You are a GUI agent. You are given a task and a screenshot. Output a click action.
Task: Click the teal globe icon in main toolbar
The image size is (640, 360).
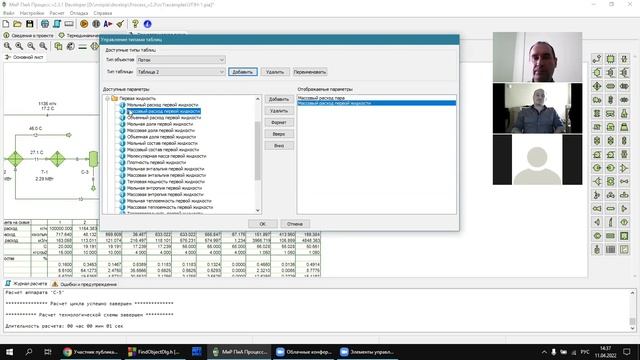point(44,24)
